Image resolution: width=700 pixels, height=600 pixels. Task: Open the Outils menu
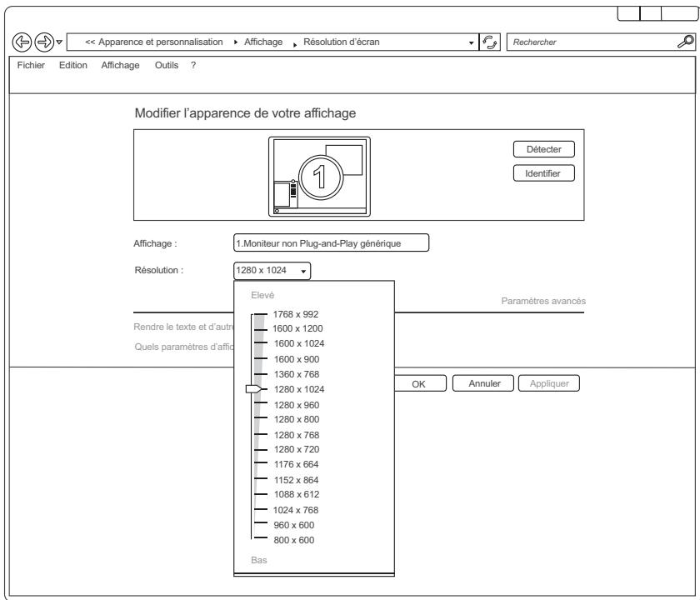(x=166, y=65)
